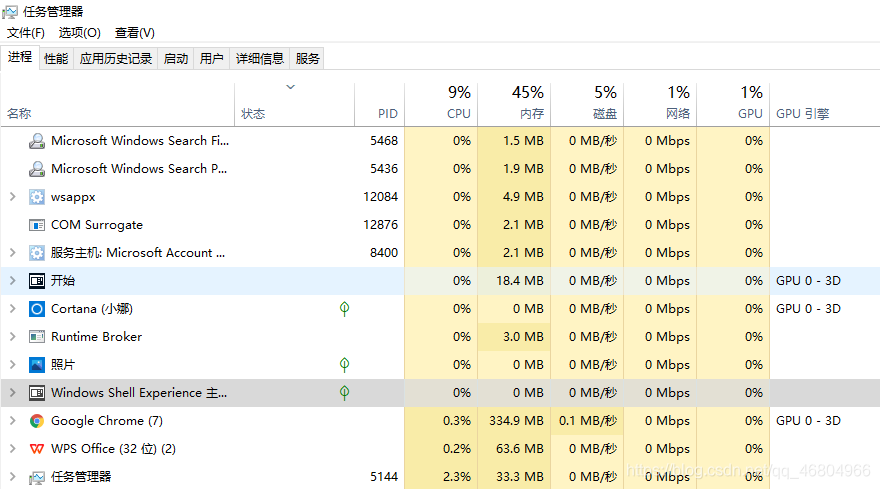The height and width of the screenshot is (489, 880).
Task: Expand the 任务管理器 process group
Action: (12, 477)
